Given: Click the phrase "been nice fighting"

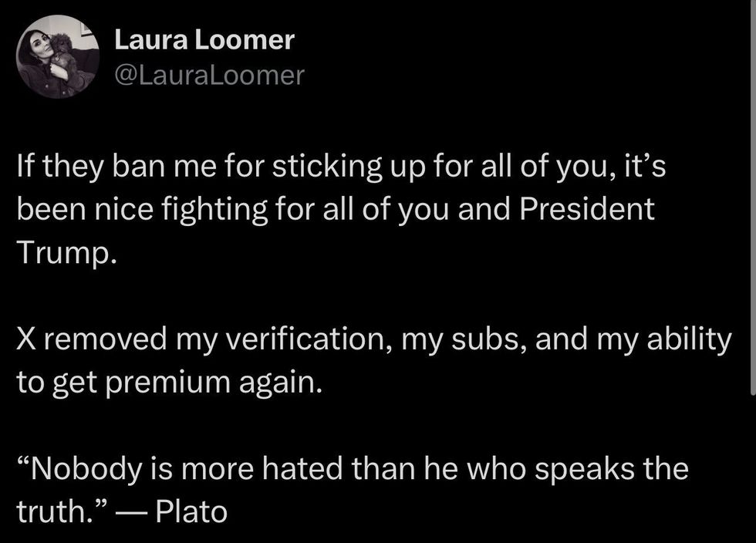Looking at the screenshot, I should click(142, 209).
